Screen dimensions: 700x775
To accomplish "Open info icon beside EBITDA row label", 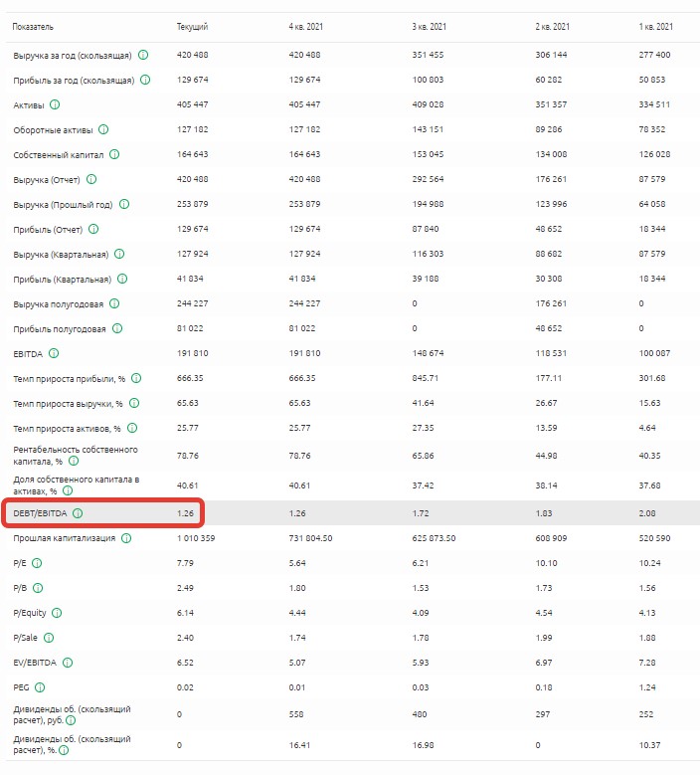I will tap(54, 353).
